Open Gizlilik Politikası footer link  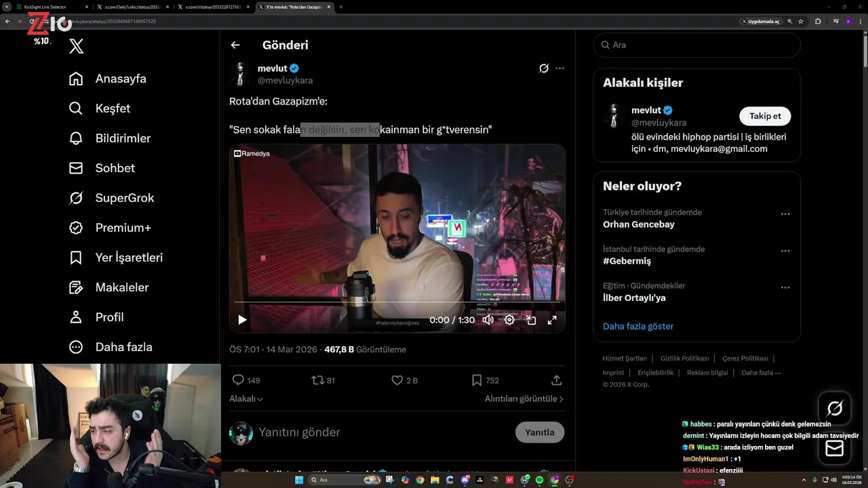684,359
